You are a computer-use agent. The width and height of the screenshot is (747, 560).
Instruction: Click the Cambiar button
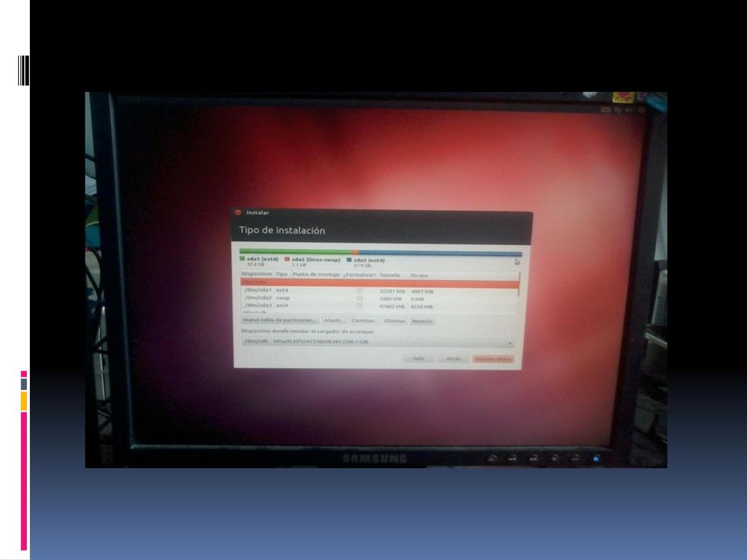[365, 321]
